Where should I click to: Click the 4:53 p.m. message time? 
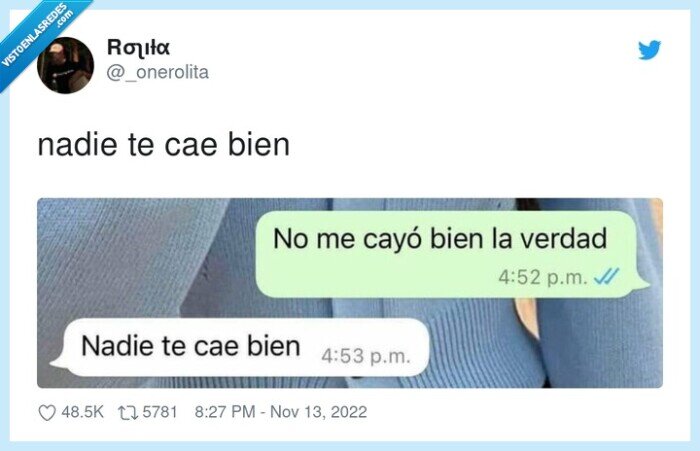pyautogui.click(x=366, y=356)
